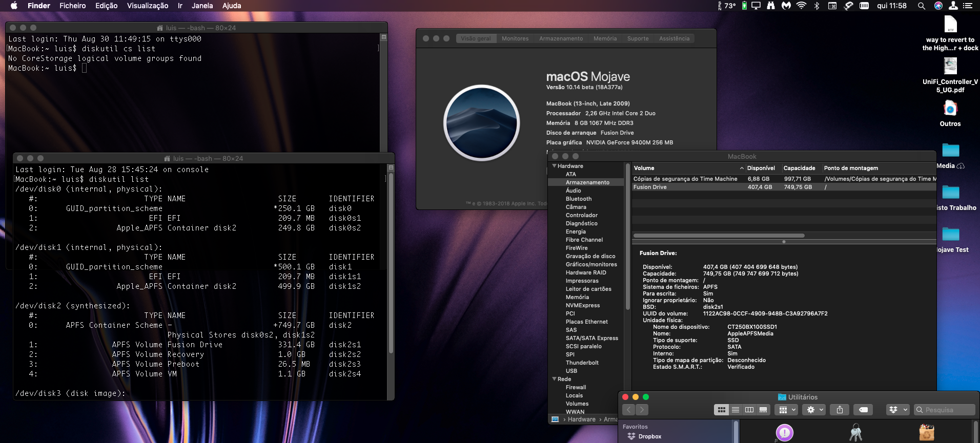
Task: Click the Disponível column header
Action: click(x=763, y=168)
